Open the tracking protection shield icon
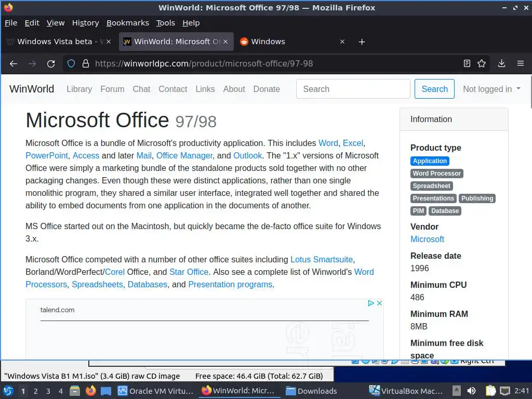532x399 pixels. (71, 63)
